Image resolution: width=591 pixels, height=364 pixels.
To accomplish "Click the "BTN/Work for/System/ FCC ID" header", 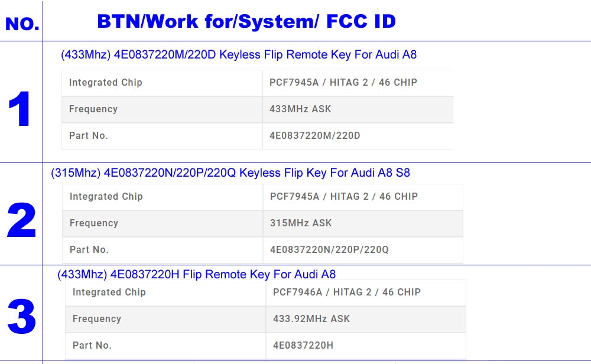I will click(x=246, y=22).
